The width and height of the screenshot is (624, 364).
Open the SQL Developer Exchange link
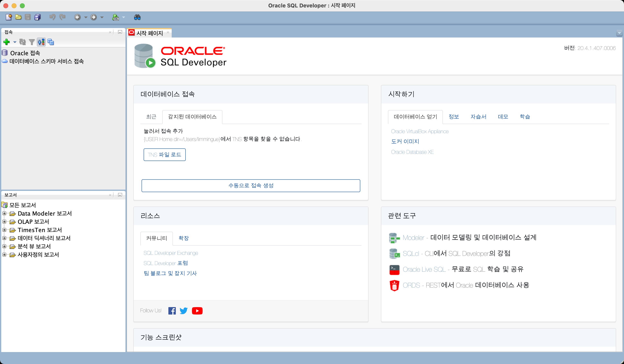tap(171, 253)
